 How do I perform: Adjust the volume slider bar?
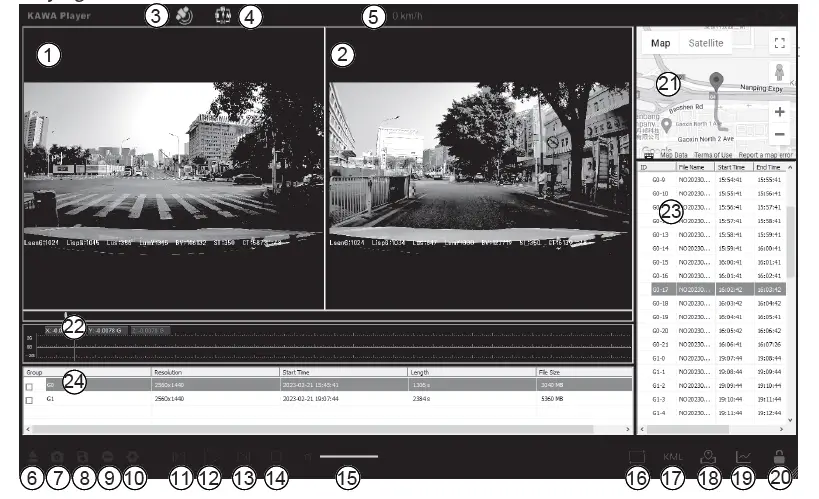coord(349,457)
